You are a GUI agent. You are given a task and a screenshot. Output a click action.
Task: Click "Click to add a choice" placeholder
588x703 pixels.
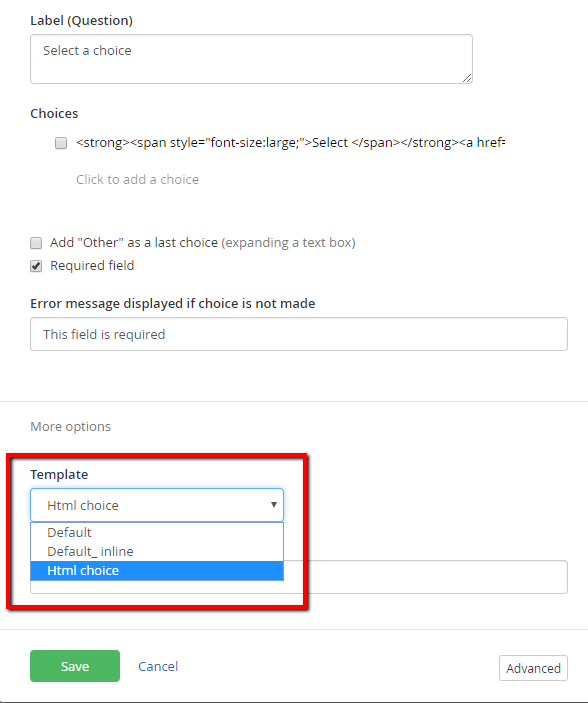click(x=137, y=179)
